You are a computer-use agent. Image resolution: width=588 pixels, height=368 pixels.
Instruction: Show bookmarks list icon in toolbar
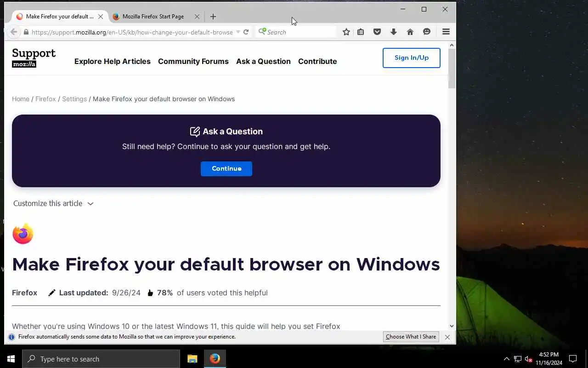click(x=361, y=32)
